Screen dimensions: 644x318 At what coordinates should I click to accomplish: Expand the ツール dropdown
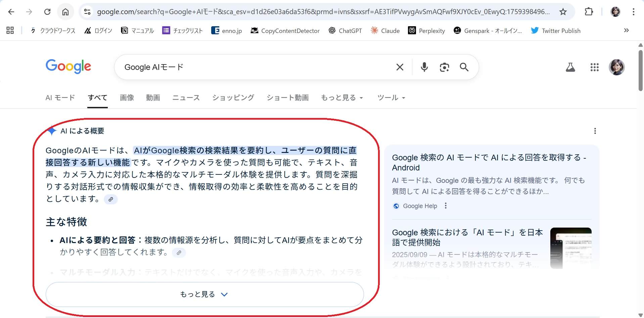coord(391,98)
